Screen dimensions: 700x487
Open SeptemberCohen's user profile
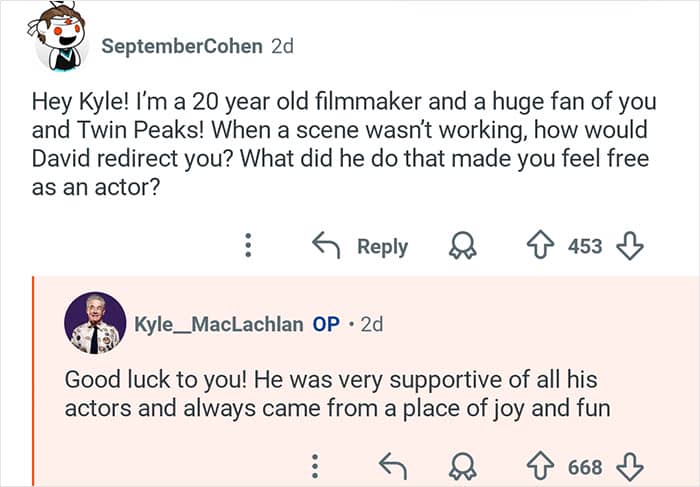click(183, 46)
